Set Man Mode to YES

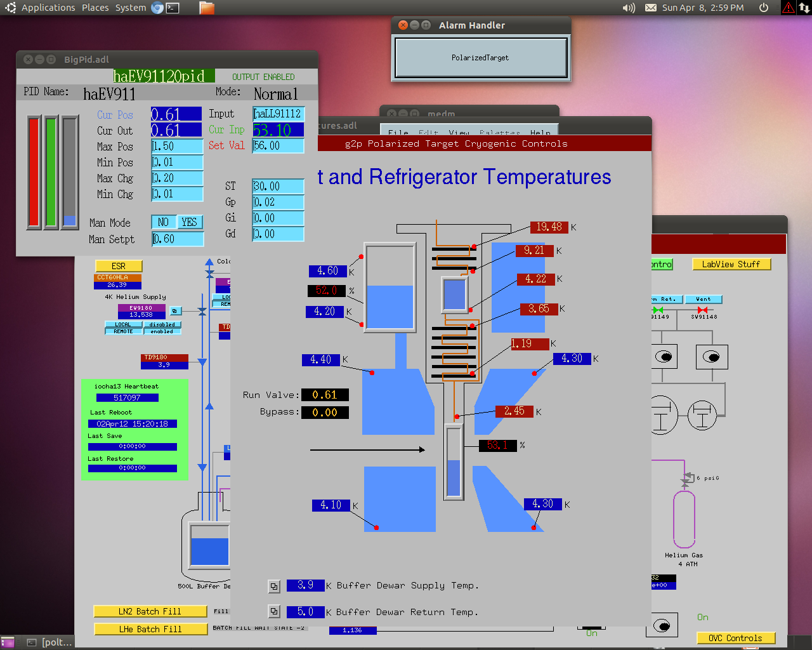tap(189, 222)
